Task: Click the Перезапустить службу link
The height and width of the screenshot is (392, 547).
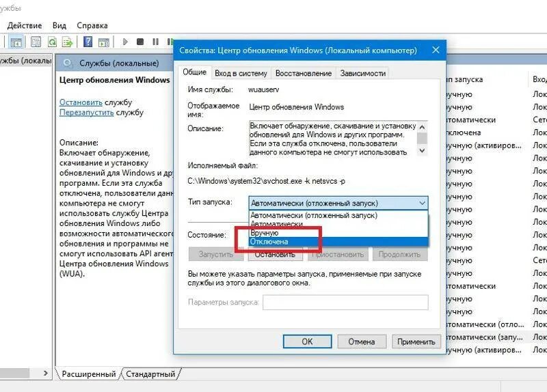Action: pos(87,113)
